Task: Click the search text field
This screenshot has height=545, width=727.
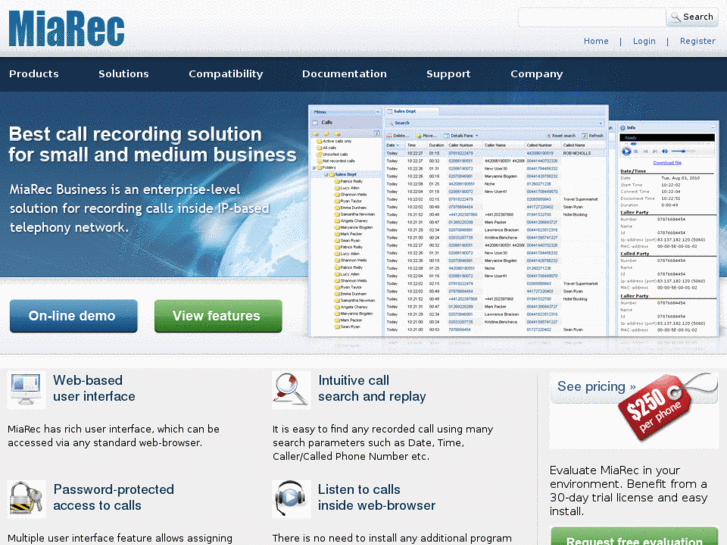Action: 592,18
